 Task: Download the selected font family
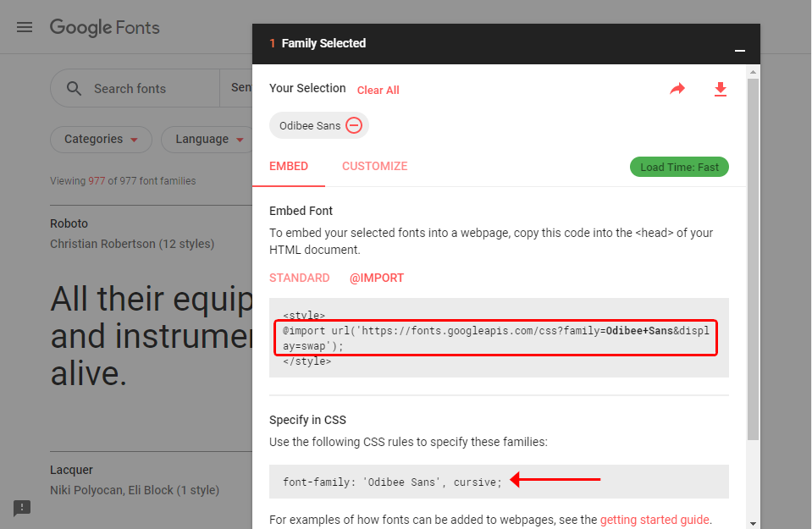coord(720,90)
